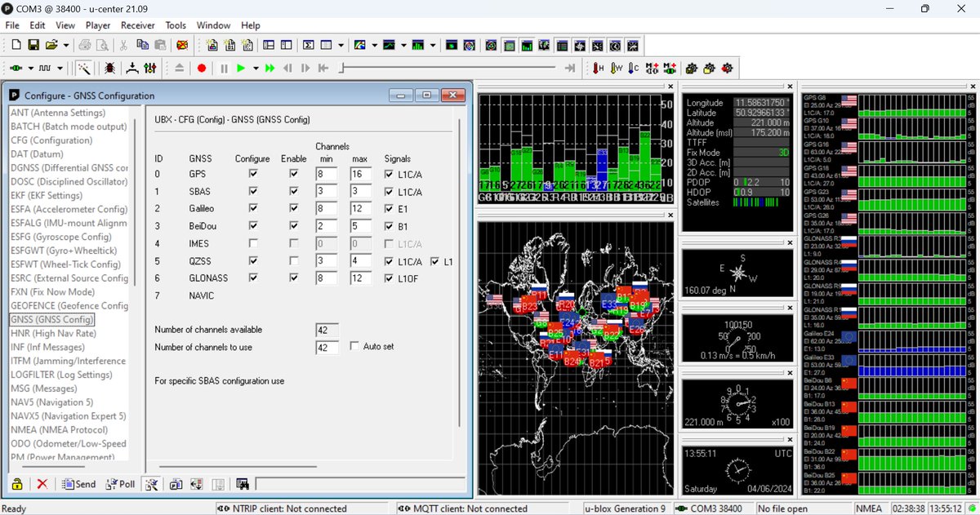Click the red gear configuration icon
Screen dimensions: 980x515
[x=728, y=69]
